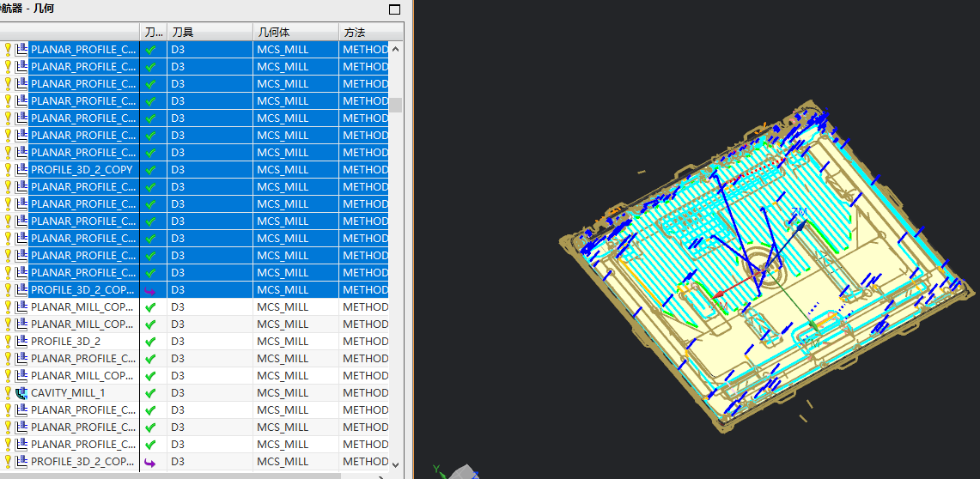The image size is (980, 479).
Task: Click purple regenerate arrow in unhighlighted PROFILE_3D_2_COP... row
Action: click(x=150, y=462)
